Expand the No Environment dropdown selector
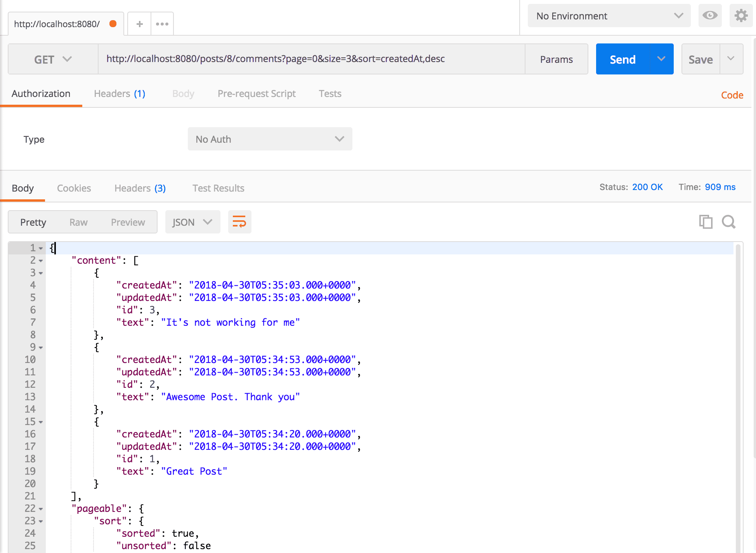Screen dimensions: 756x553 pyautogui.click(x=609, y=16)
